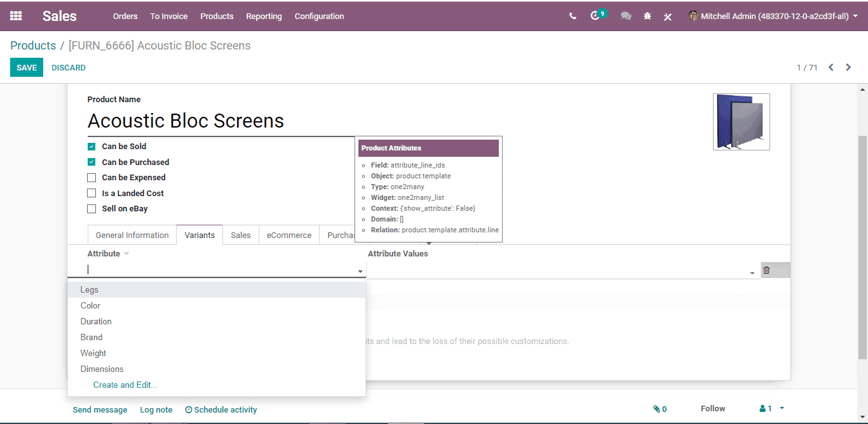Open the apps grid menu icon

pyautogui.click(x=16, y=16)
